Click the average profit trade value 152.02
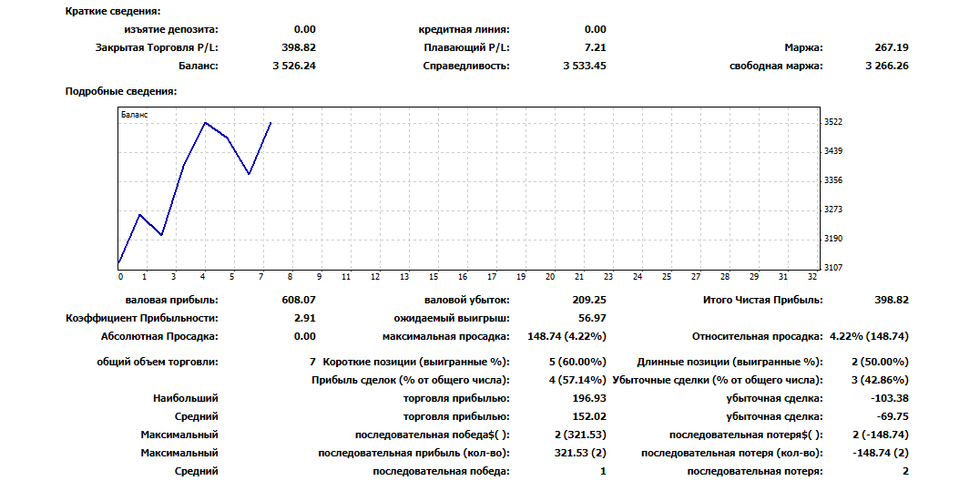The width and height of the screenshot is (980, 481). click(x=588, y=416)
